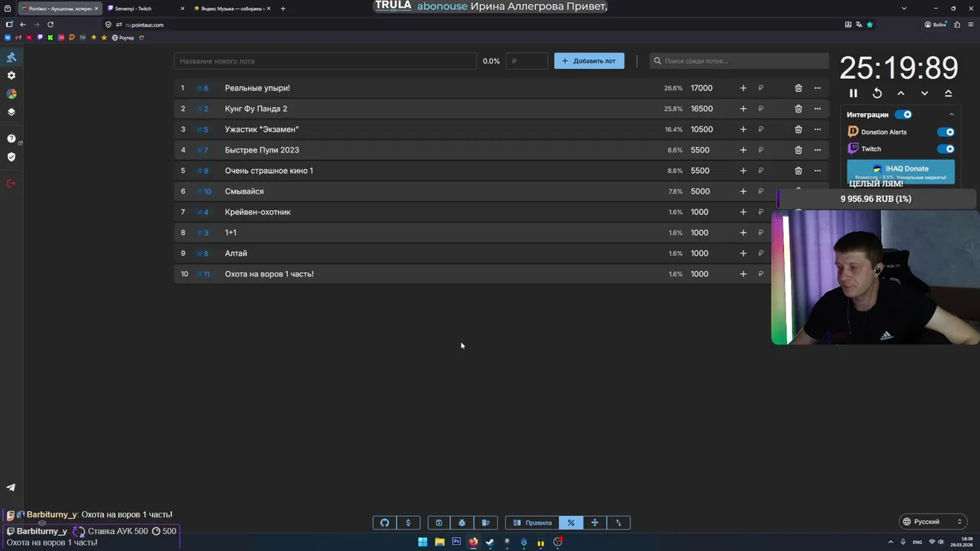Delete the lot Ужастик "Экзамен"

[x=798, y=129]
